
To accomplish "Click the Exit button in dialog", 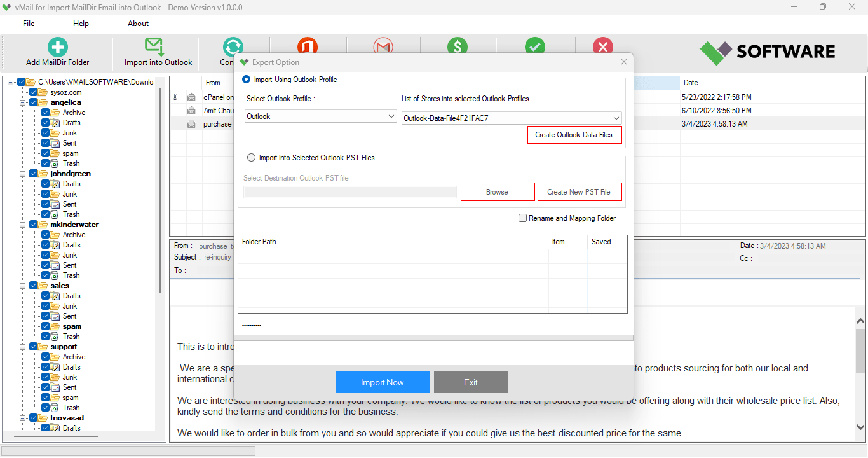I will pos(471,382).
